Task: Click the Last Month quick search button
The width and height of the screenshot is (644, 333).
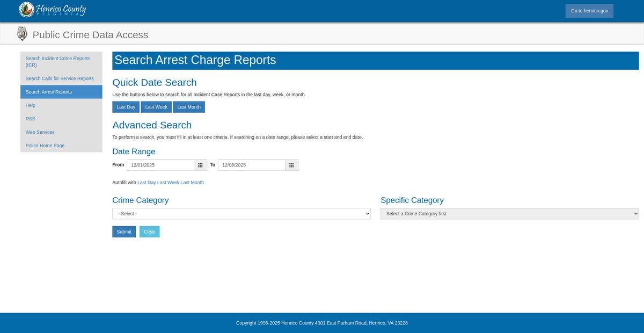Action: click(x=189, y=107)
